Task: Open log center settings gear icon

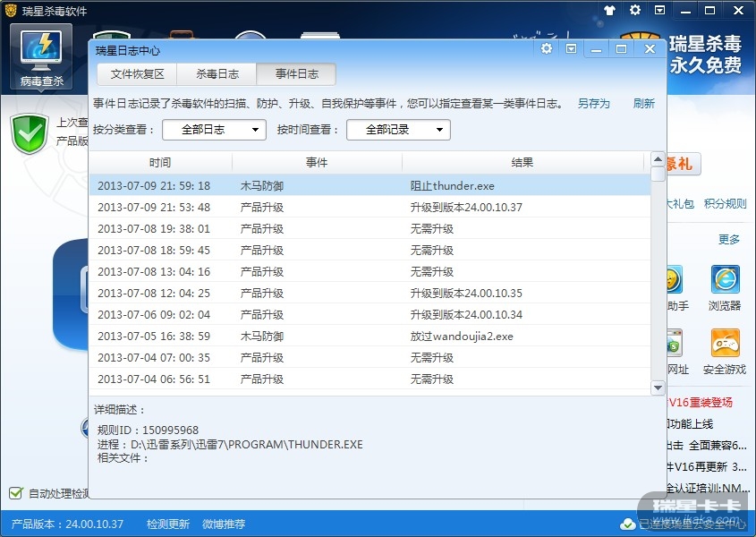Action: coord(547,48)
